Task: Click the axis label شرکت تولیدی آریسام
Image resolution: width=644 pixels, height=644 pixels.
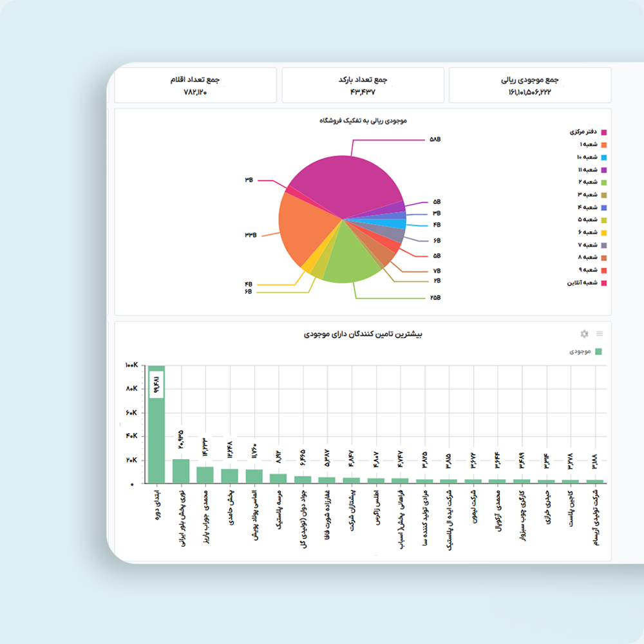Action: [596, 518]
